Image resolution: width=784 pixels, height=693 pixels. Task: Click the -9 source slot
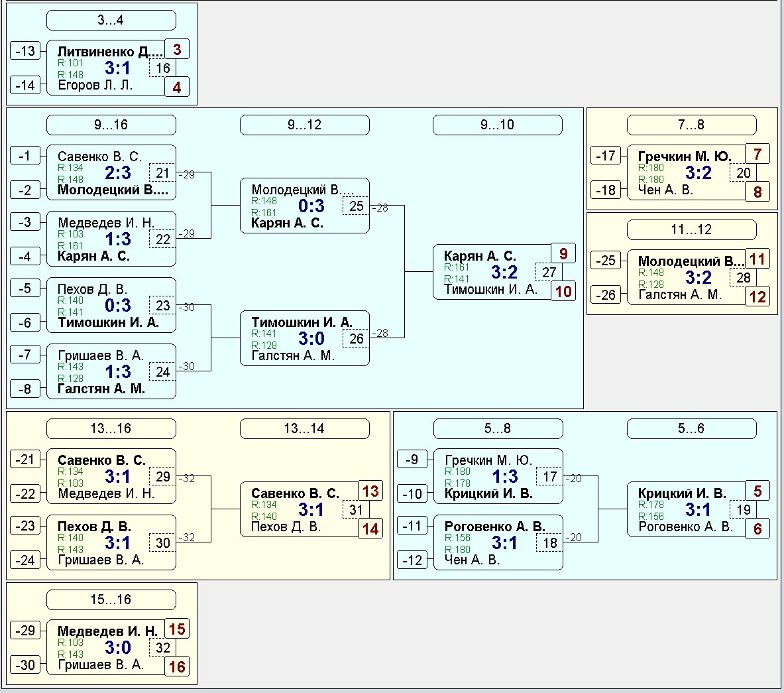coord(412,460)
